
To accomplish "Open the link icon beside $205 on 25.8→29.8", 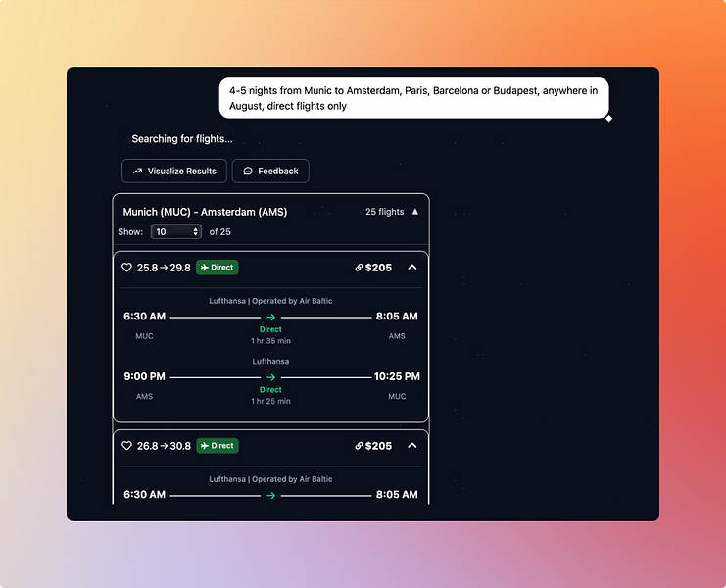I will tap(359, 268).
